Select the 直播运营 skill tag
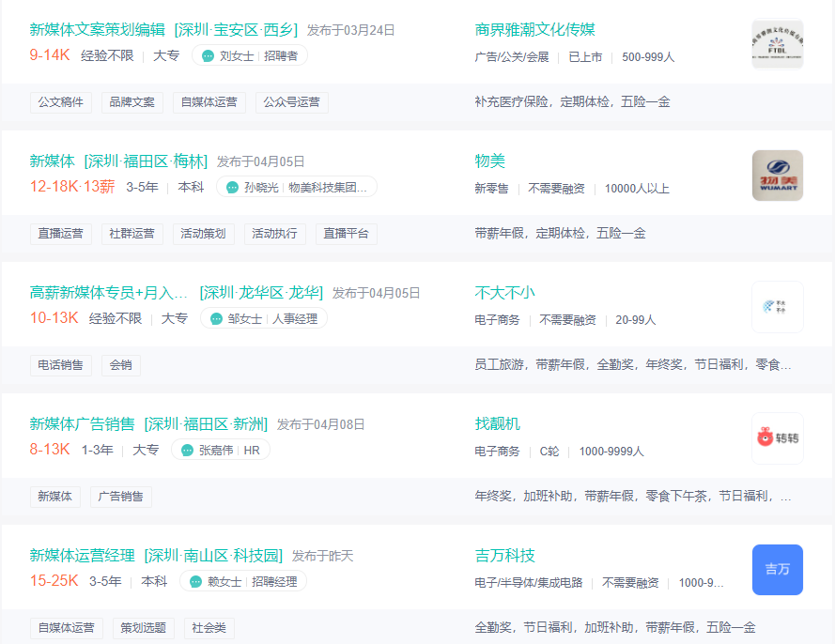Image resolution: width=835 pixels, height=644 pixels. [61, 234]
